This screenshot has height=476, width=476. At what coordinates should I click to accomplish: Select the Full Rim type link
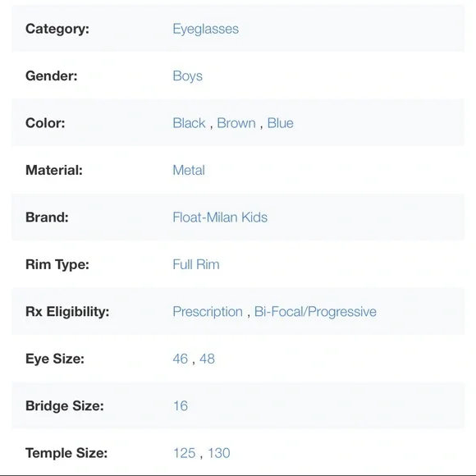click(196, 264)
